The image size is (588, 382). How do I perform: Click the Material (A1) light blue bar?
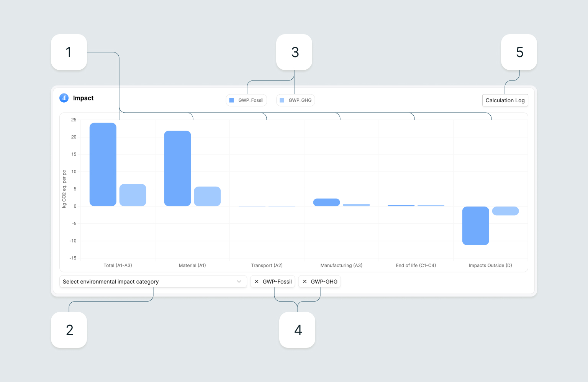207,196
